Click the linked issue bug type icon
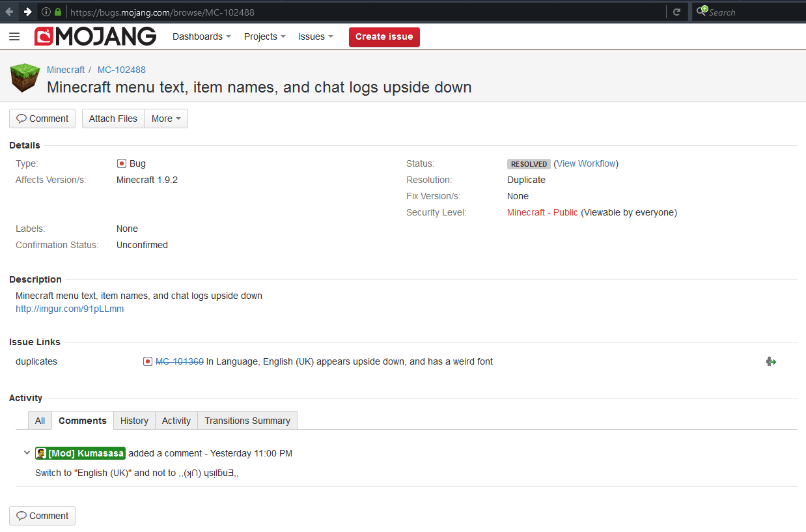806x532 pixels. 148,361
